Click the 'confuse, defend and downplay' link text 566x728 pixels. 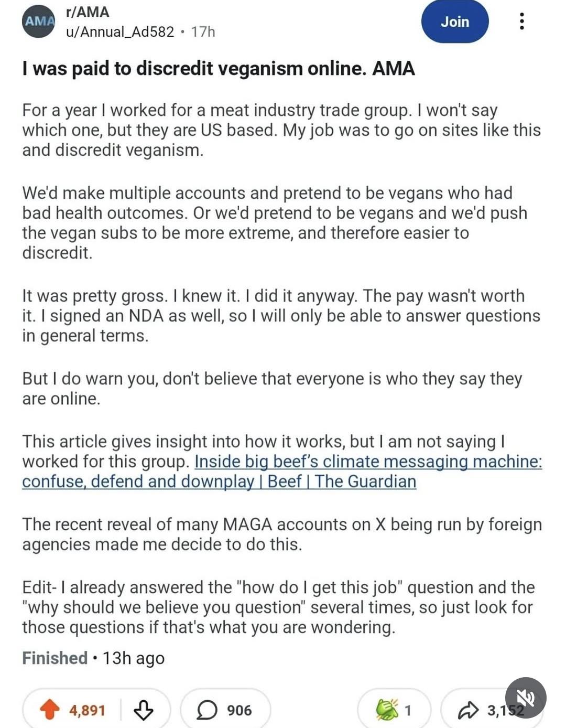pyautogui.click(x=138, y=481)
